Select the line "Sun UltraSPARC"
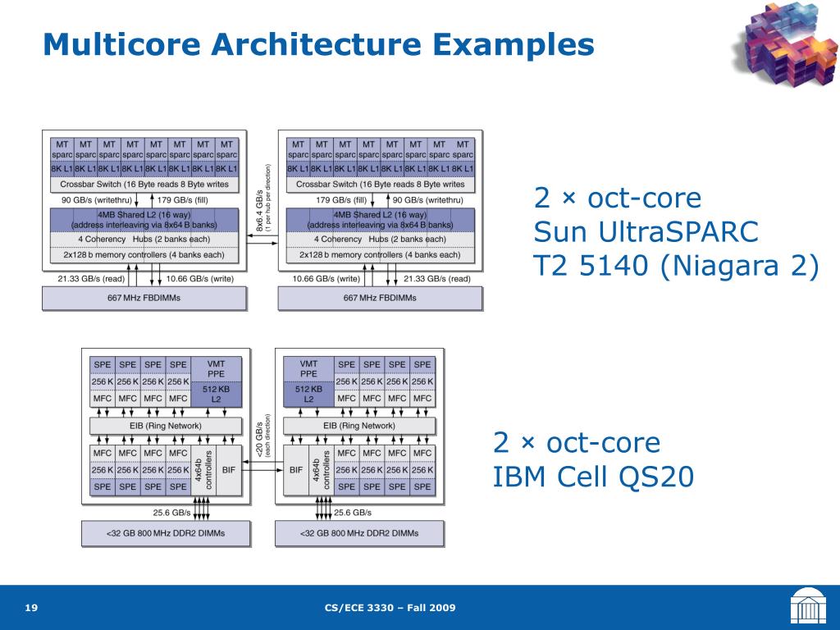Screen dimensions: 840x630 pos(646,232)
